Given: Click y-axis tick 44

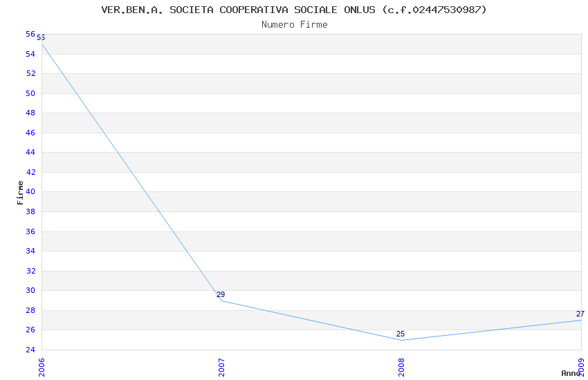Looking at the screenshot, I should pos(30,152).
